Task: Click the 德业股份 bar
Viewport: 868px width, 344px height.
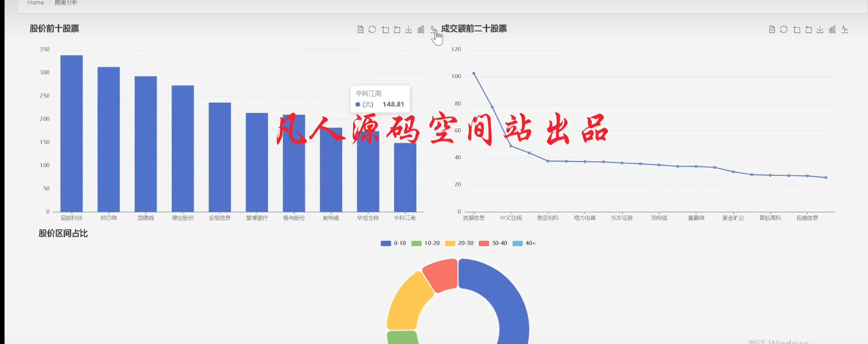Action: pyautogui.click(x=183, y=148)
